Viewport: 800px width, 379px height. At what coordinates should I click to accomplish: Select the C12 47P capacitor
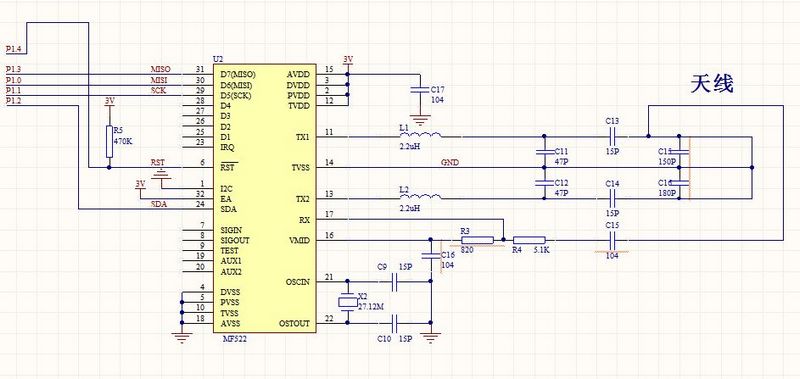pos(544,183)
